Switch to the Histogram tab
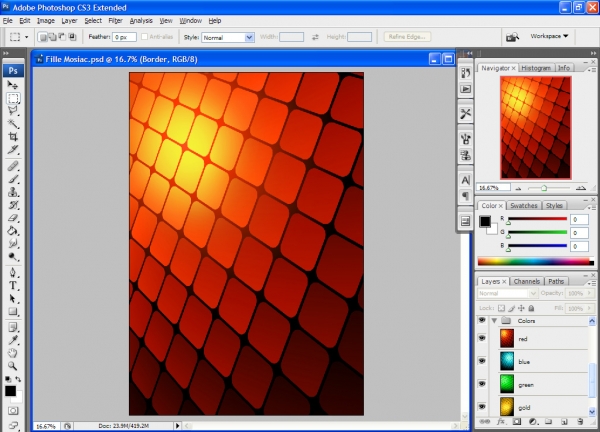The image size is (600, 432). [536, 68]
